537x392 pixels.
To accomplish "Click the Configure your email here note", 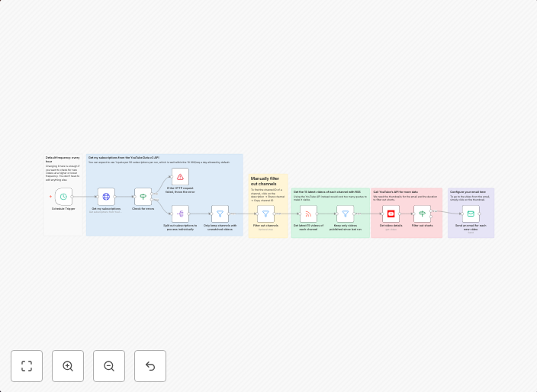I will pyautogui.click(x=468, y=192).
